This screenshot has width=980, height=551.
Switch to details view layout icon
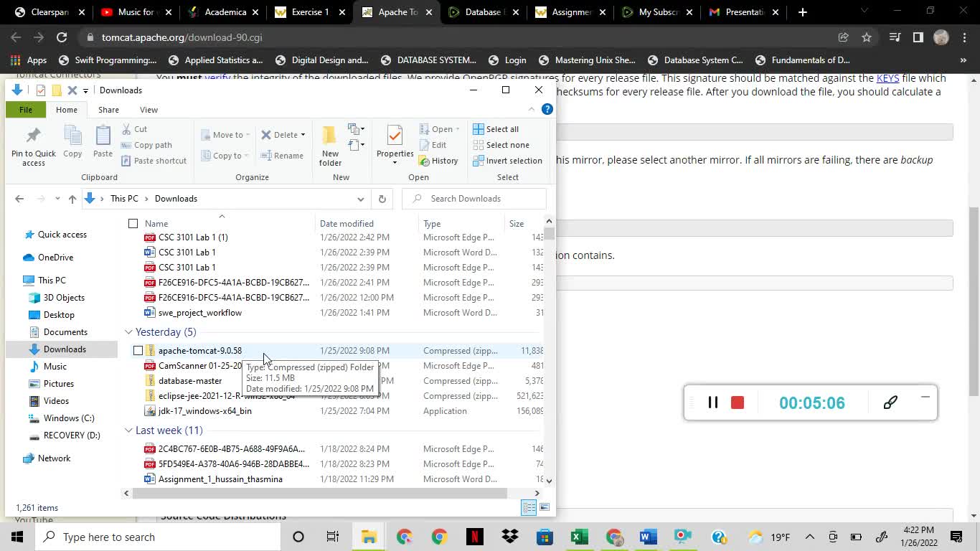click(529, 508)
